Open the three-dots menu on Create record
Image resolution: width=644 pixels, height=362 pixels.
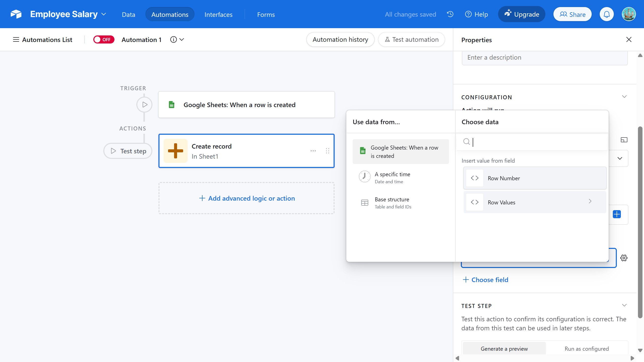[313, 151]
